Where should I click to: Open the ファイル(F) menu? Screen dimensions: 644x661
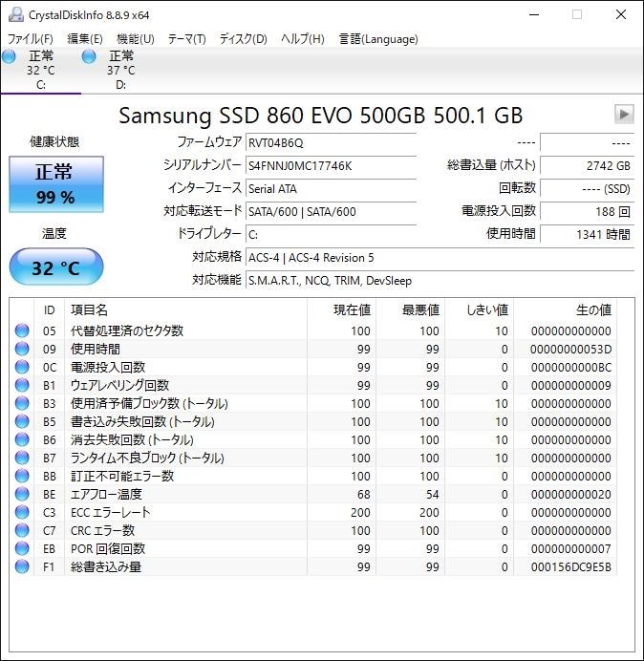pos(31,39)
